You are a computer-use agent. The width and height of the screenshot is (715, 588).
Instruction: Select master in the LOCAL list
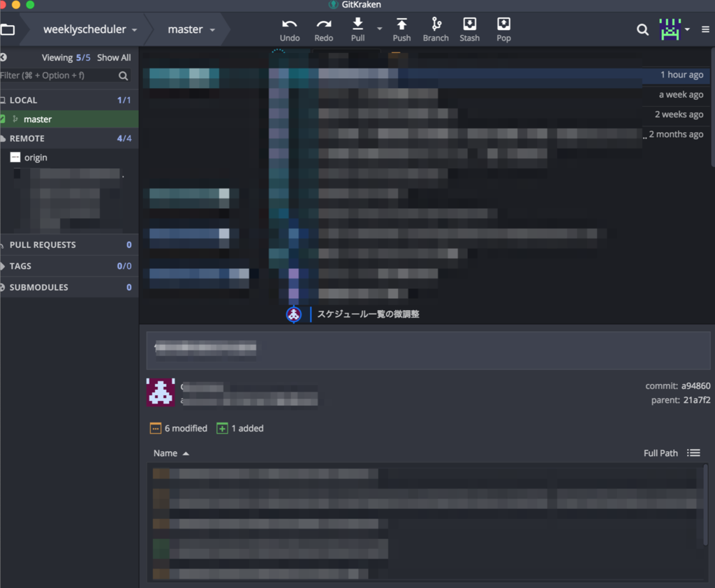pos(69,119)
